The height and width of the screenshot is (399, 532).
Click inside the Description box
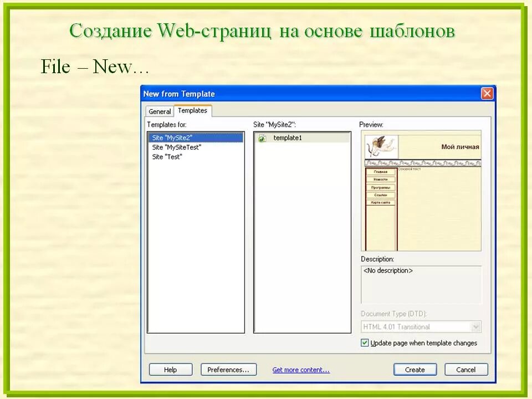pyautogui.click(x=421, y=285)
